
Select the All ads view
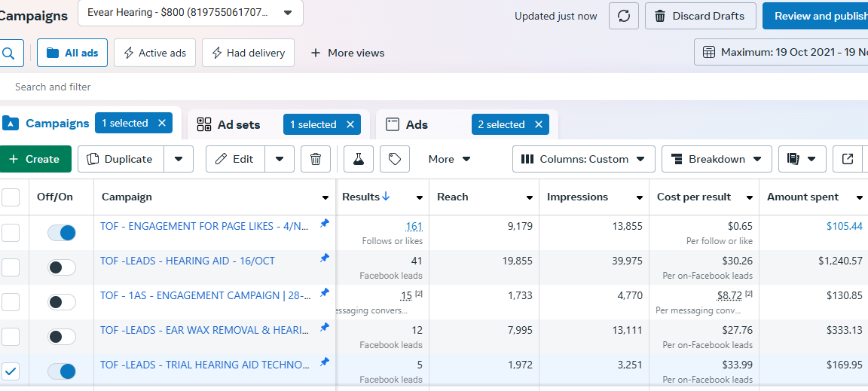tap(72, 53)
